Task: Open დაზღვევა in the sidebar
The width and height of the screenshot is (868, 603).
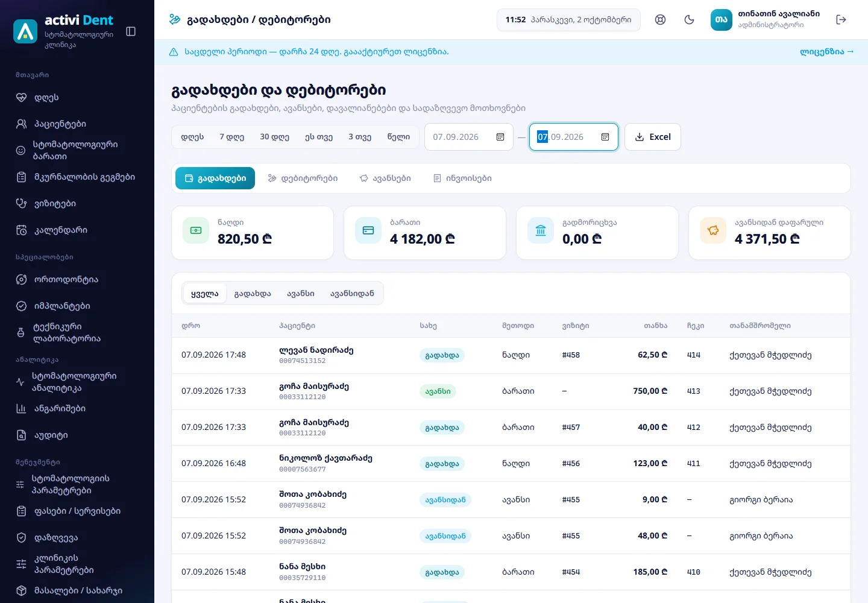Action: click(x=77, y=537)
